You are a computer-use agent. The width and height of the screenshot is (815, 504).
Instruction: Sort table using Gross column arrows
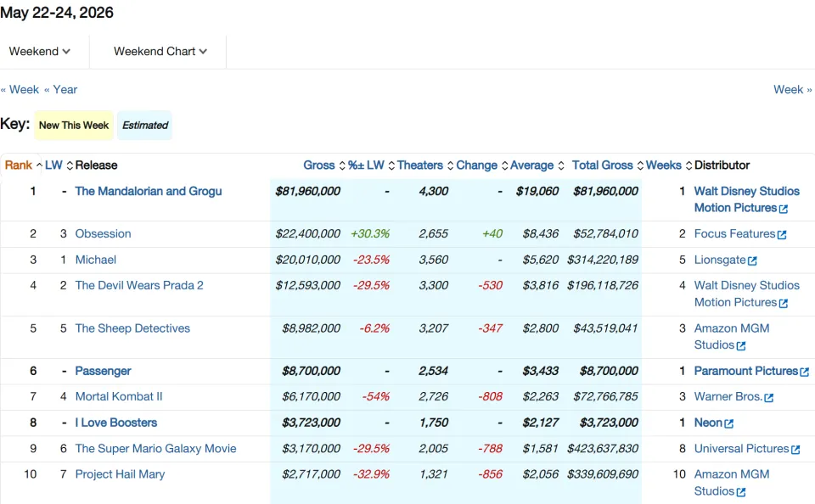click(342, 165)
